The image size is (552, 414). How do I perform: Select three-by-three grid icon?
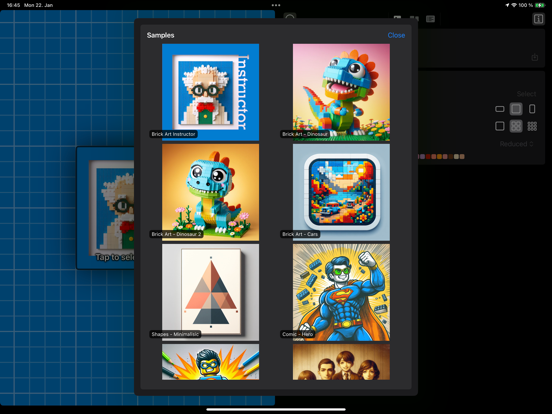532,126
